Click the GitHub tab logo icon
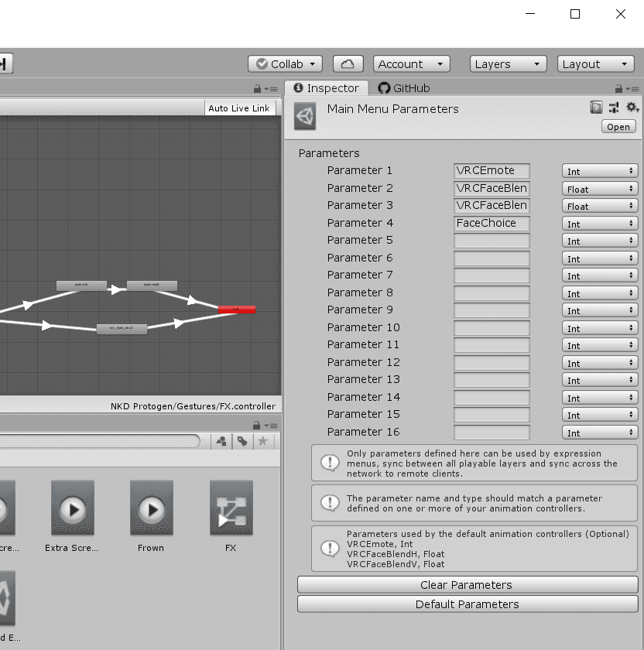This screenshot has height=650, width=644. pyautogui.click(x=384, y=88)
